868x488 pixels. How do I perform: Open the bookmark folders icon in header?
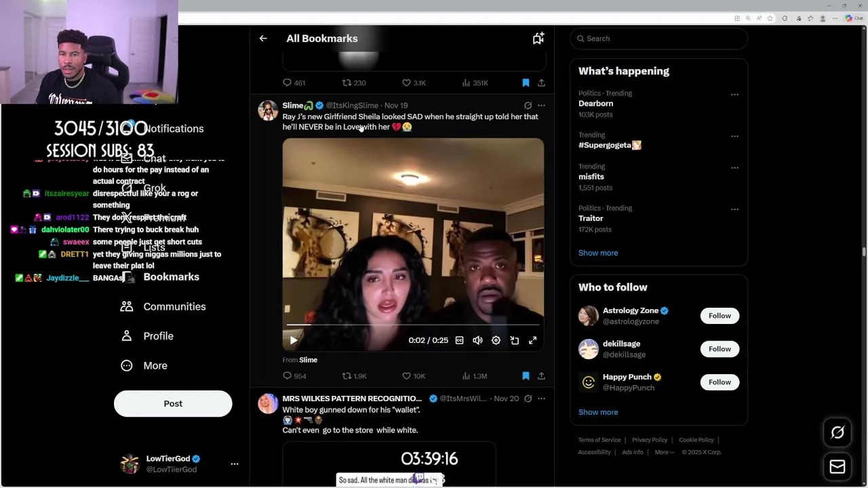click(x=538, y=39)
